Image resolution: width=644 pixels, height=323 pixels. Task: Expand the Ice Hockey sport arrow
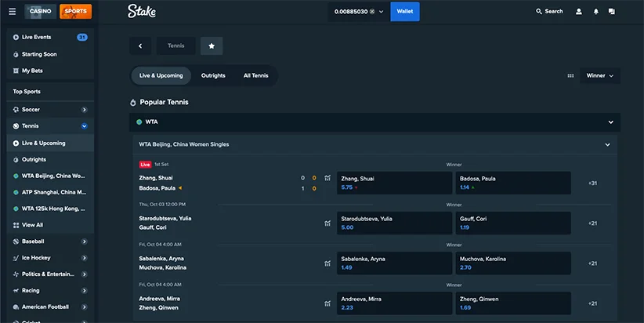point(84,258)
